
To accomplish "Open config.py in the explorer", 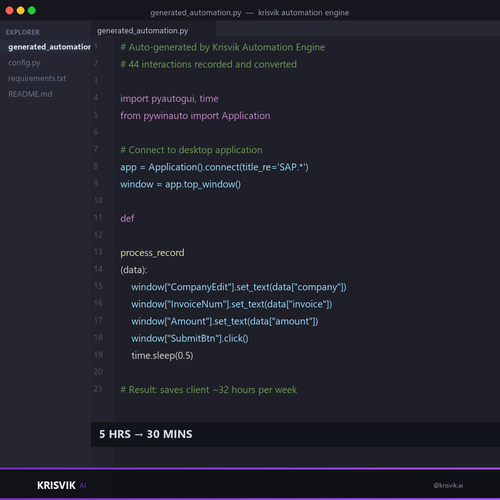I will pyautogui.click(x=24, y=63).
